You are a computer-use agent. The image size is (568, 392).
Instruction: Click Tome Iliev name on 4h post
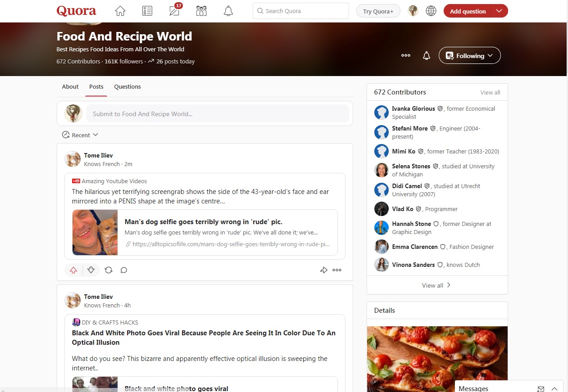pyautogui.click(x=99, y=297)
